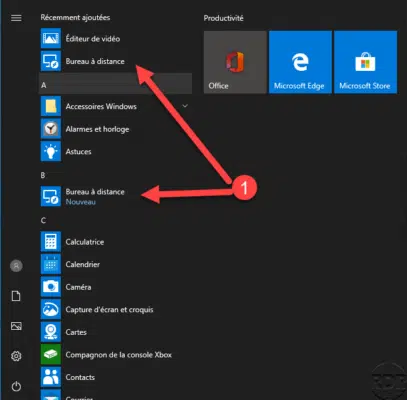407x400 pixels.
Task: Open the Accessoires Windows folder icon
Action: click(51, 106)
